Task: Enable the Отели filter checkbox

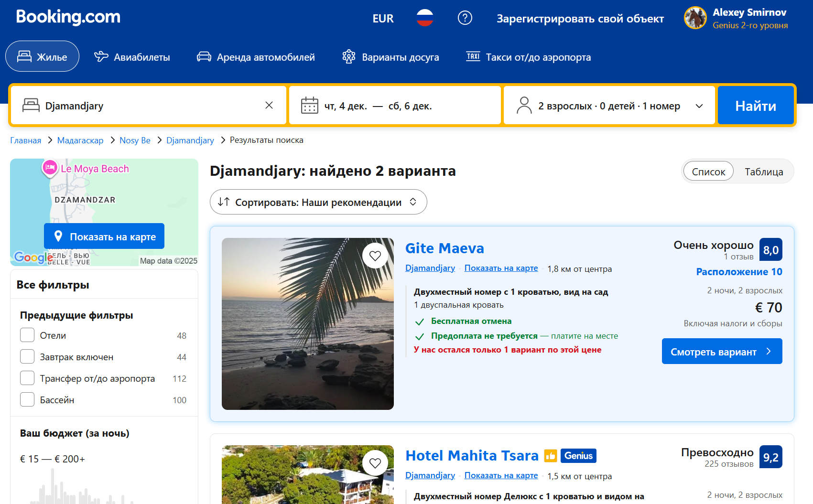Action: click(27, 335)
